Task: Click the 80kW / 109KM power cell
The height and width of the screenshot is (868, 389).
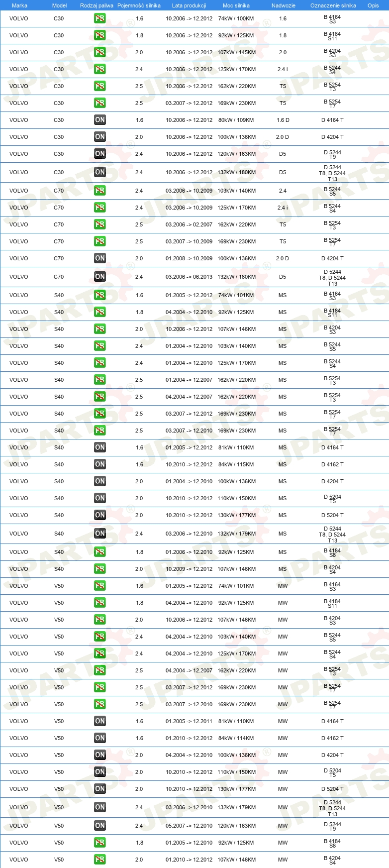Action: (x=236, y=120)
